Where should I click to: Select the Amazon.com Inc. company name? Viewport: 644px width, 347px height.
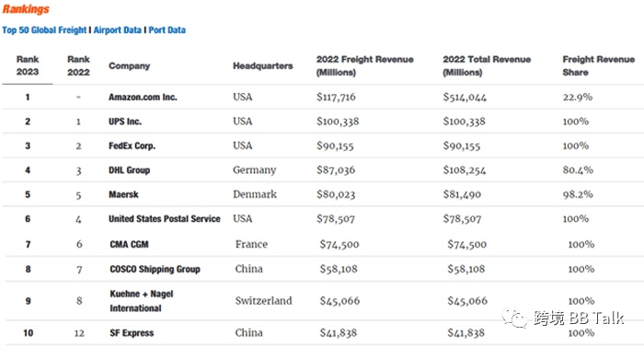(143, 98)
